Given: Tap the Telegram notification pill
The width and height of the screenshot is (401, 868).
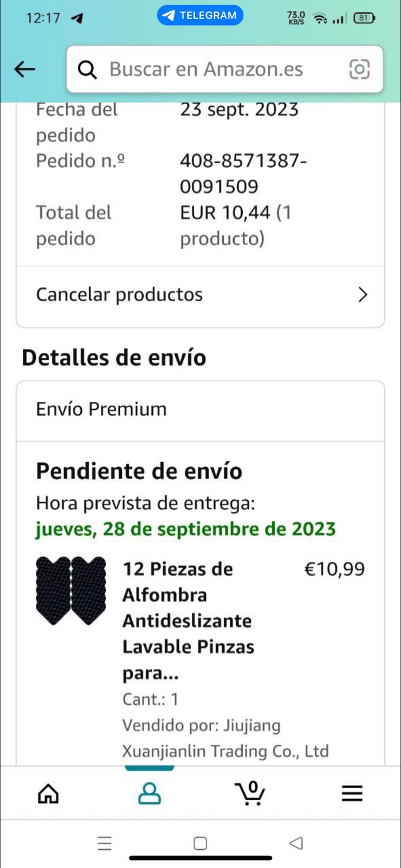Looking at the screenshot, I should (200, 15).
